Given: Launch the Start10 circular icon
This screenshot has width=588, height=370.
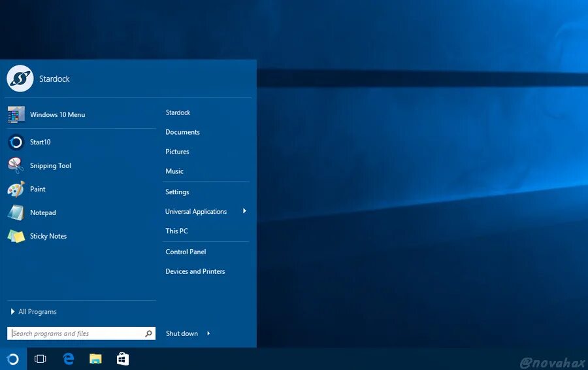Looking at the screenshot, I should [x=16, y=143].
